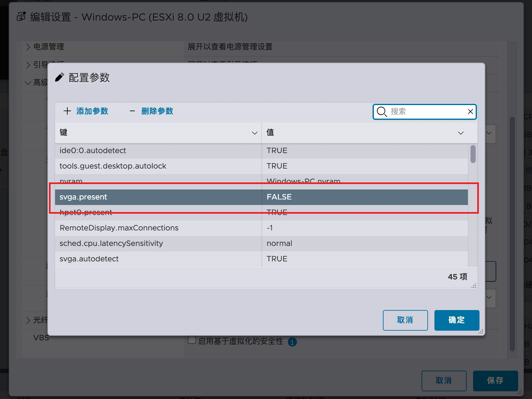
Task: Select the RemoteDisplay.maxConnections row
Action: (x=158, y=228)
